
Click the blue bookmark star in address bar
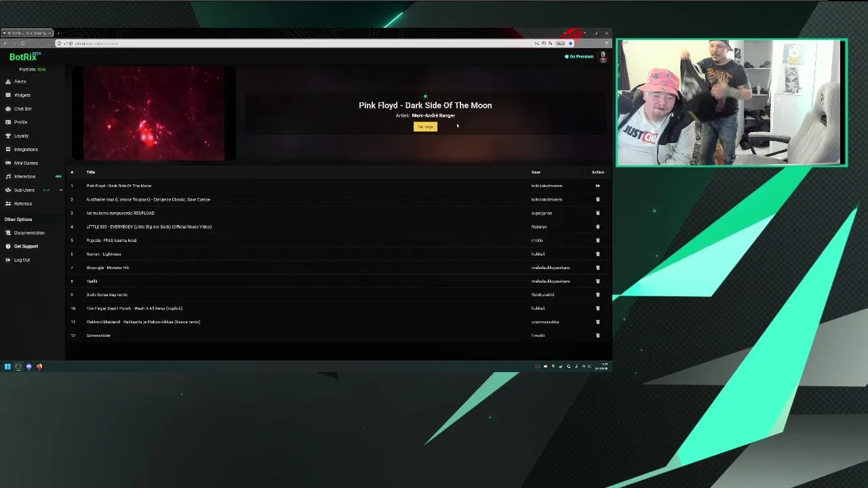tap(570, 43)
